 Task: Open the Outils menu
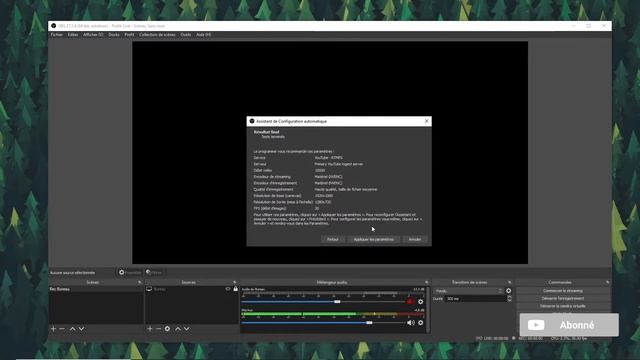click(186, 35)
